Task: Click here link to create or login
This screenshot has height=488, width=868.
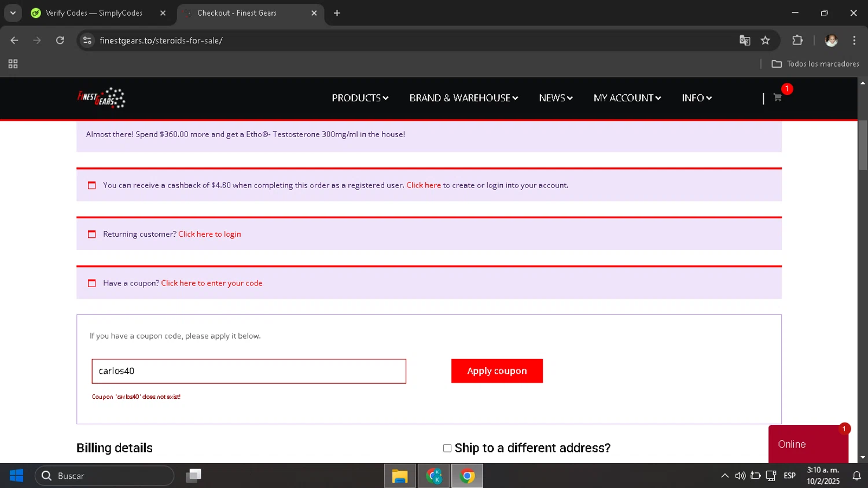Action: click(424, 185)
